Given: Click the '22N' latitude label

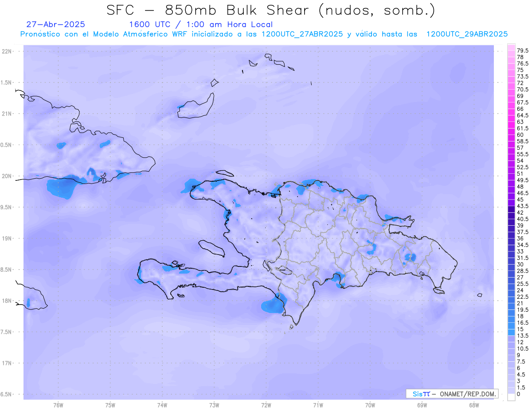Looking at the screenshot, I should tap(7, 51).
